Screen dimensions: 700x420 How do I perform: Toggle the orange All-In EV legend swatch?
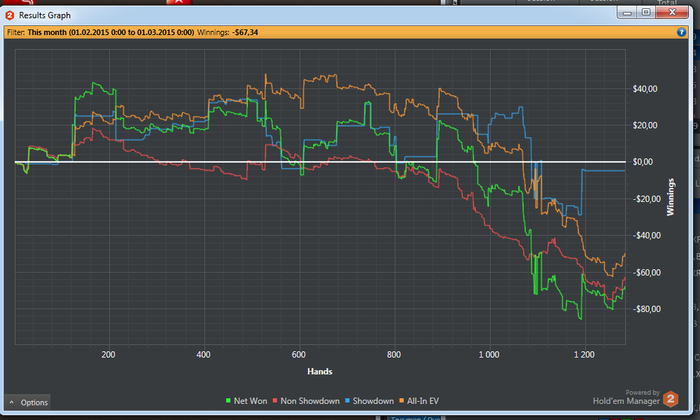tap(401, 401)
